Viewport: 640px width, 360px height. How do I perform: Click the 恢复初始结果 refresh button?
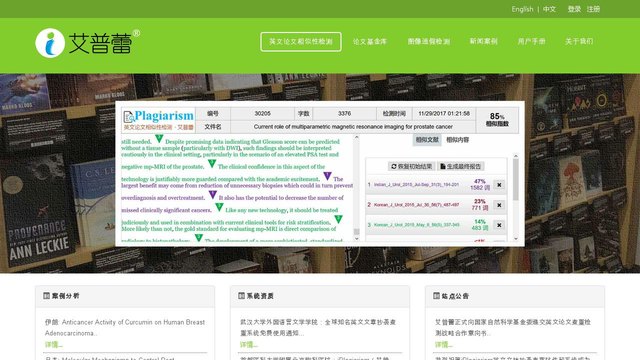[x=411, y=166]
